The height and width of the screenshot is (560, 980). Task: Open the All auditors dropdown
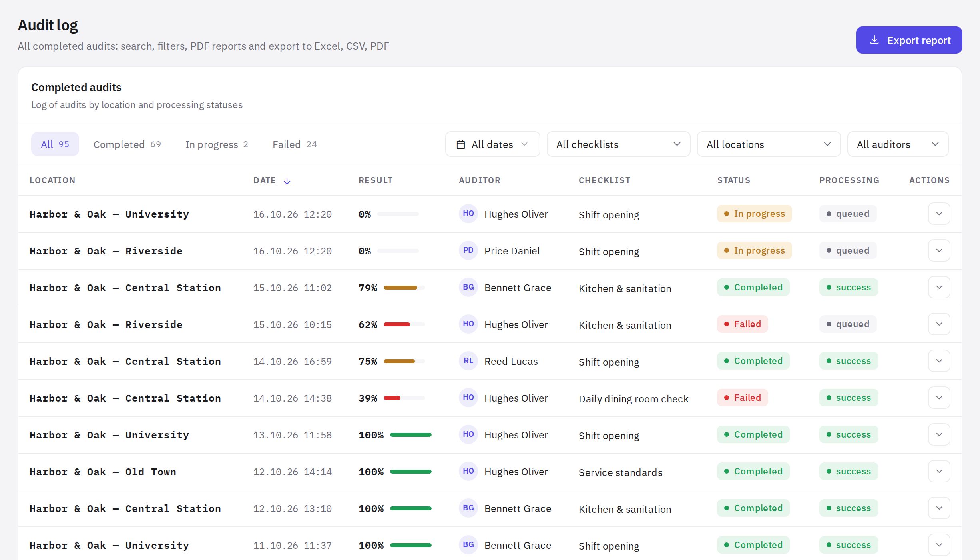coord(898,144)
